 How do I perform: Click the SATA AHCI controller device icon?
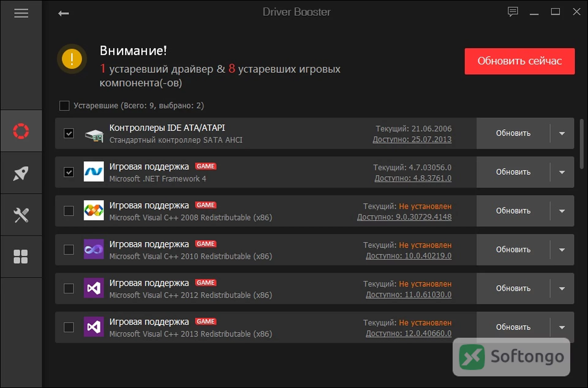(94, 135)
